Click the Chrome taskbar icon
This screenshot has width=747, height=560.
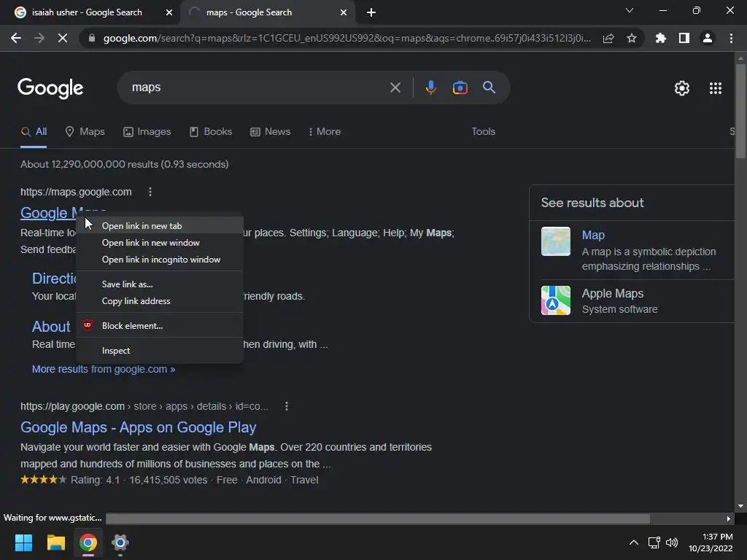point(88,542)
